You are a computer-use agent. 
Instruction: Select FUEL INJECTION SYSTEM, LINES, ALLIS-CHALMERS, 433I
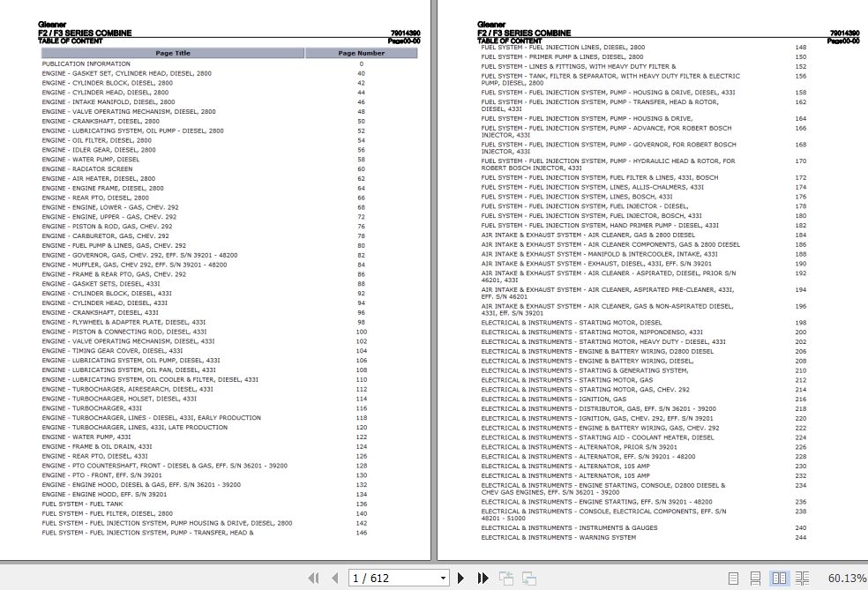(x=593, y=188)
